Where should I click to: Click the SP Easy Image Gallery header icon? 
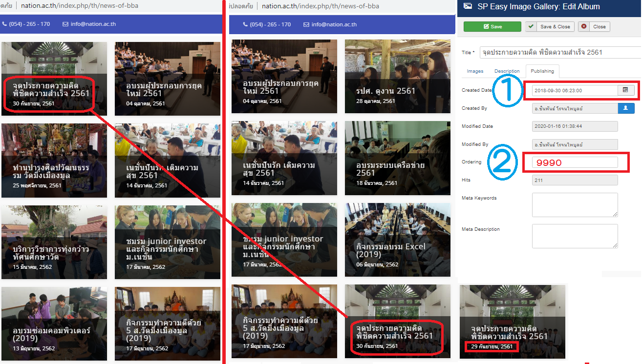click(x=468, y=6)
